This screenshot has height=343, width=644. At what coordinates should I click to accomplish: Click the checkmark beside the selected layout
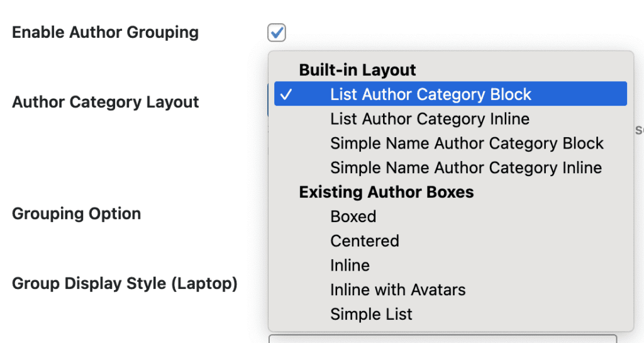click(286, 94)
